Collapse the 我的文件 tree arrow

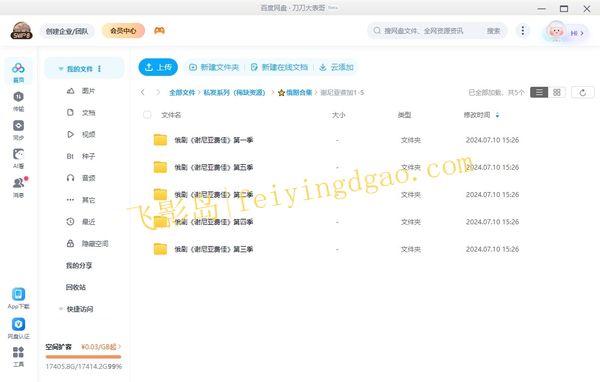pos(60,69)
